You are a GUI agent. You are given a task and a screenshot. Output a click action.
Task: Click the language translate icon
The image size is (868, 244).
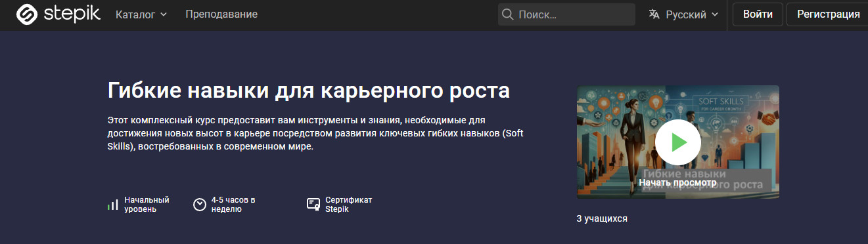pos(654,14)
